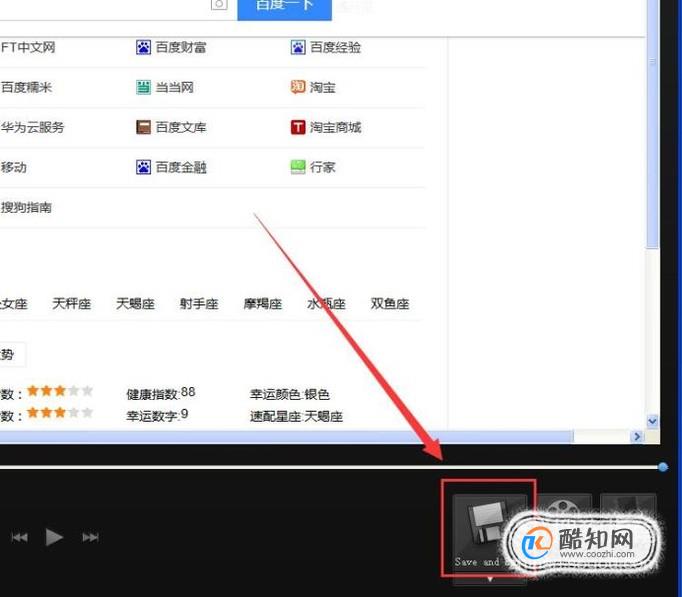Open the 百度糯米 link

point(27,87)
